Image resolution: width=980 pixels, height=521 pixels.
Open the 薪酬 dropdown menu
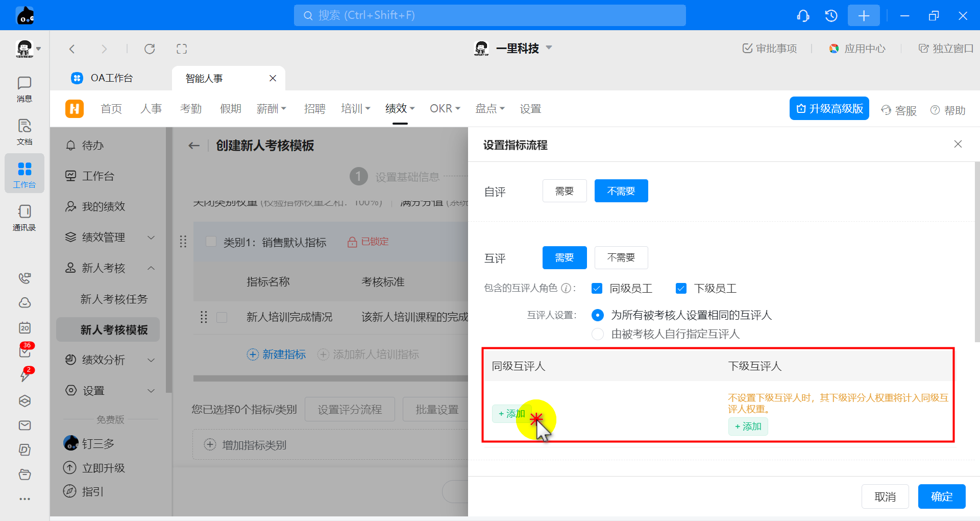271,109
